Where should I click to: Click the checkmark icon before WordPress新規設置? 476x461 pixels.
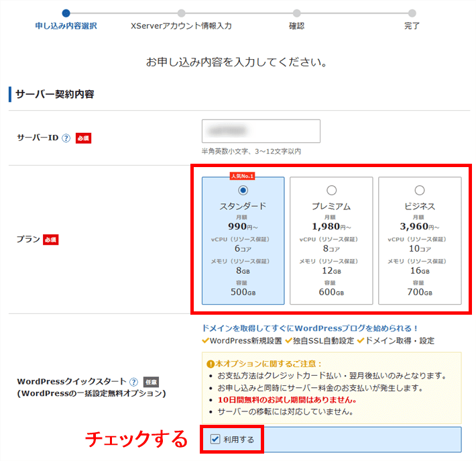tap(205, 341)
